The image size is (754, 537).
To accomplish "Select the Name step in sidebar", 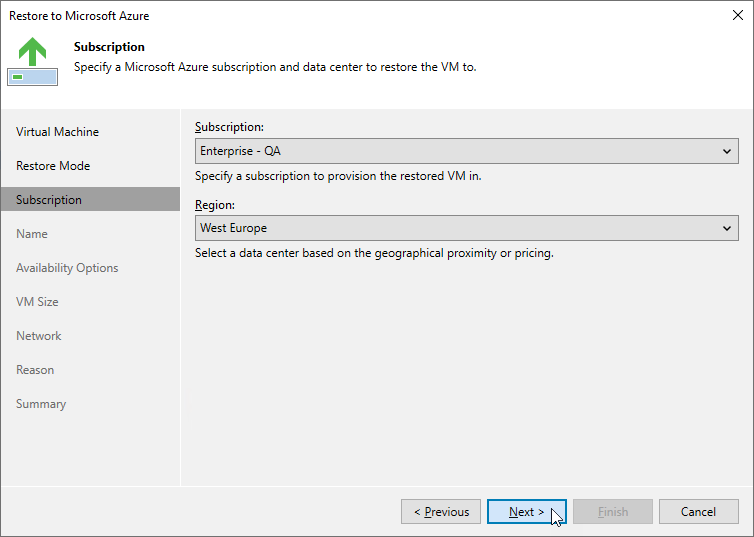I will click(x=32, y=234).
